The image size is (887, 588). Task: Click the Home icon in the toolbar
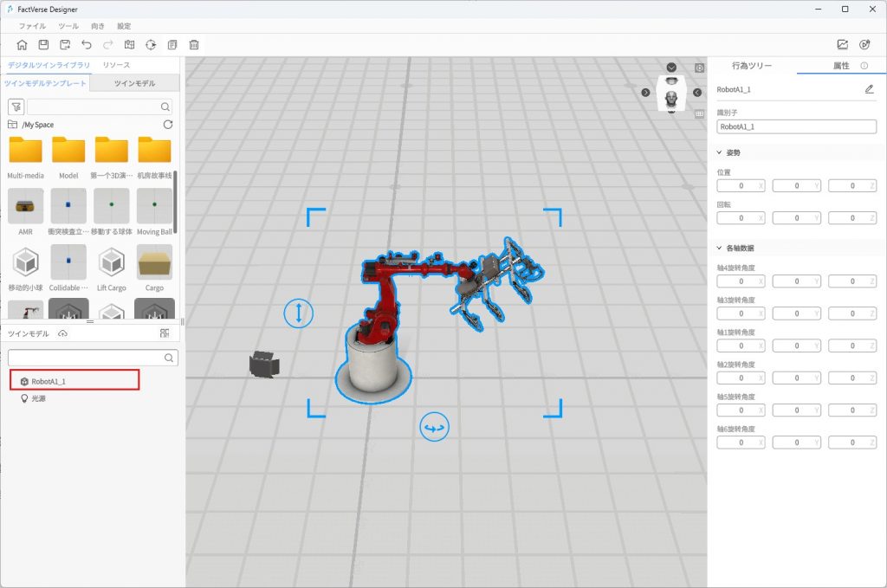[22, 45]
